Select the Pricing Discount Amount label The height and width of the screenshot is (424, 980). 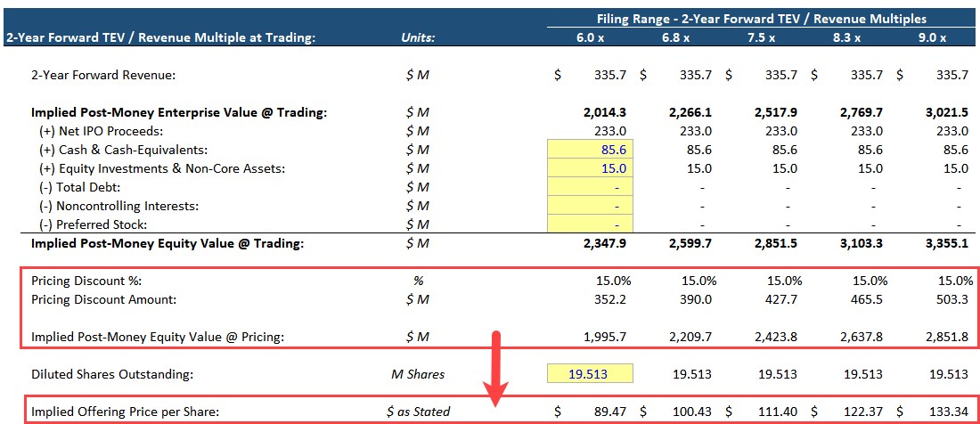point(103,299)
